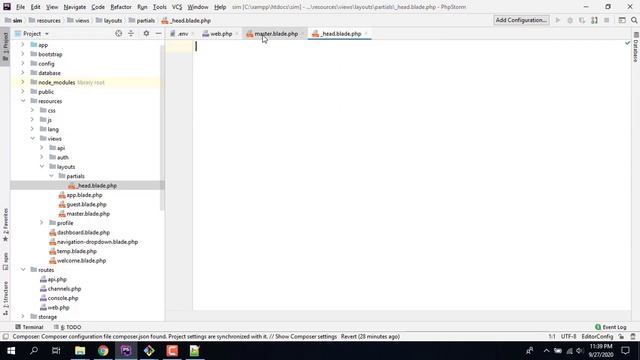Switch to the .env editor tab
The image size is (640, 360).
[x=182, y=33]
